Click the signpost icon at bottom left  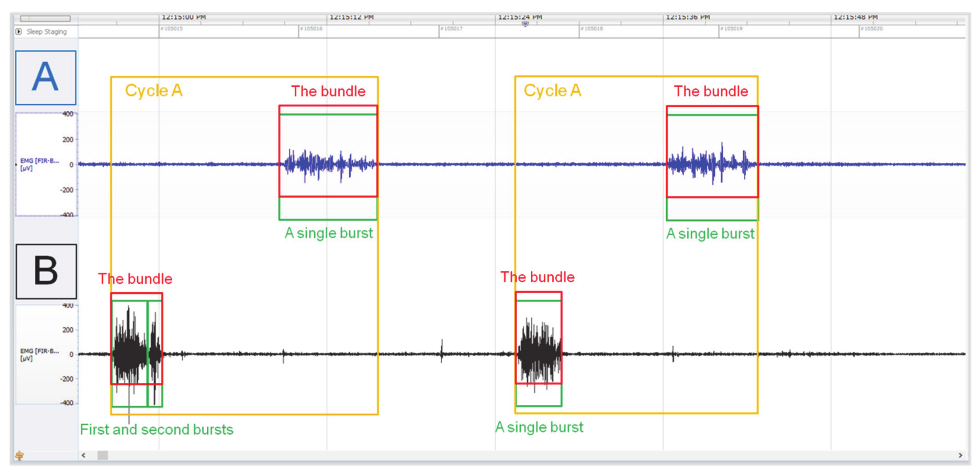pos(19,455)
